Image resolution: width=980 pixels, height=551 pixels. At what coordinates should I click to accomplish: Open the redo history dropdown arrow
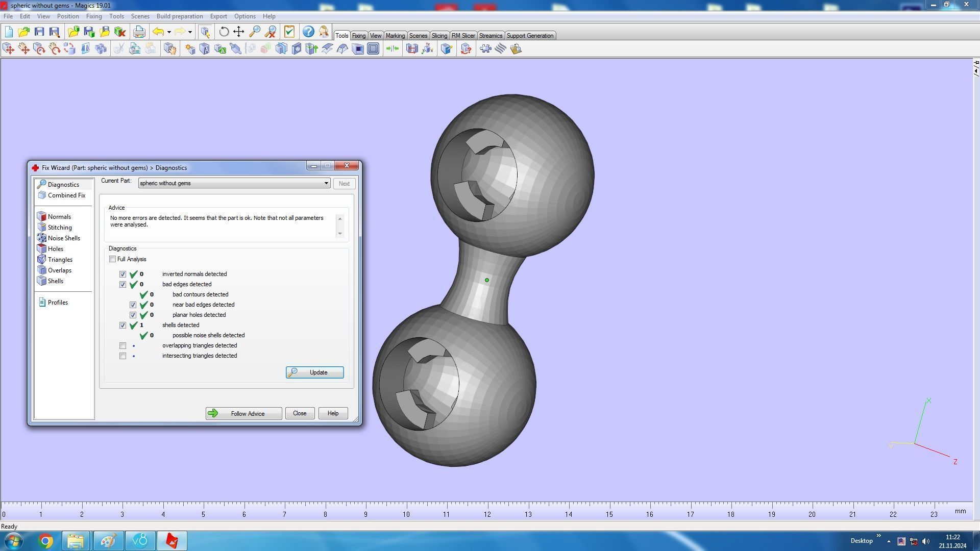190,32
